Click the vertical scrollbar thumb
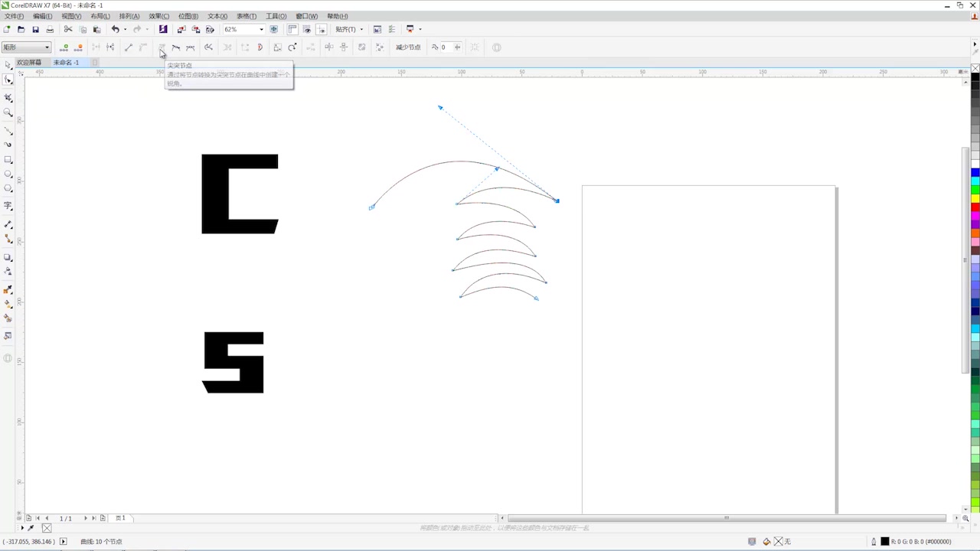Viewport: 980px width, 551px height. pyautogui.click(x=965, y=260)
